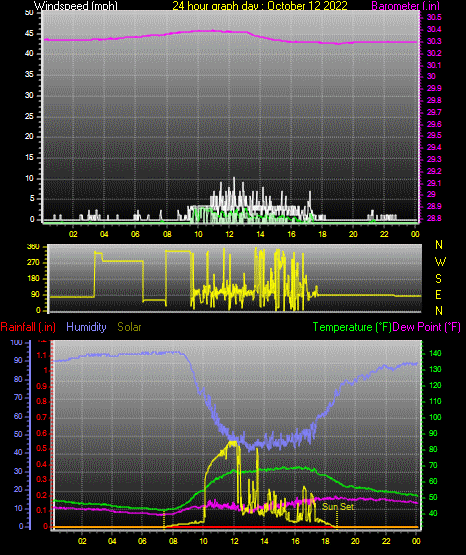Click the Dew Point (°F) legend label
466x555 pixels.
427,327
